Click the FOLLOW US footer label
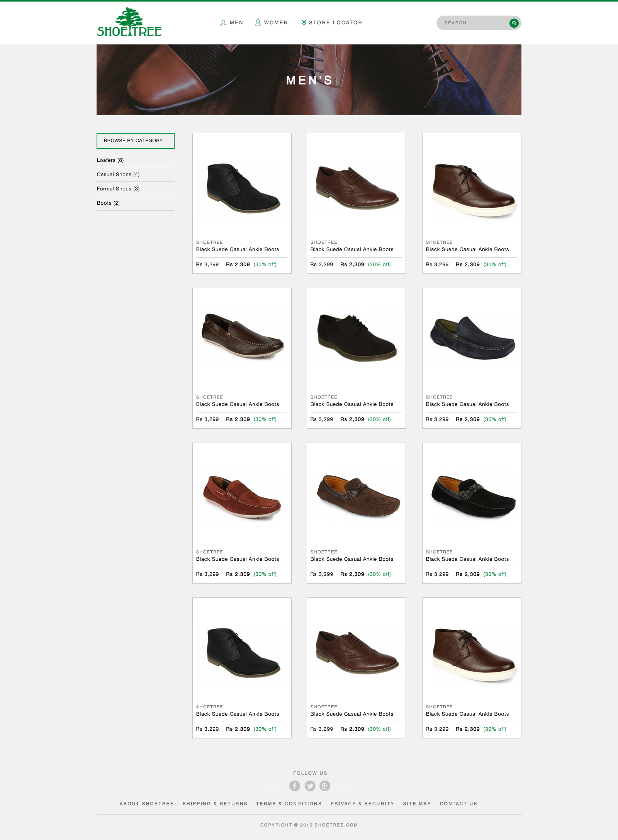The width and height of the screenshot is (618, 840). (x=310, y=773)
